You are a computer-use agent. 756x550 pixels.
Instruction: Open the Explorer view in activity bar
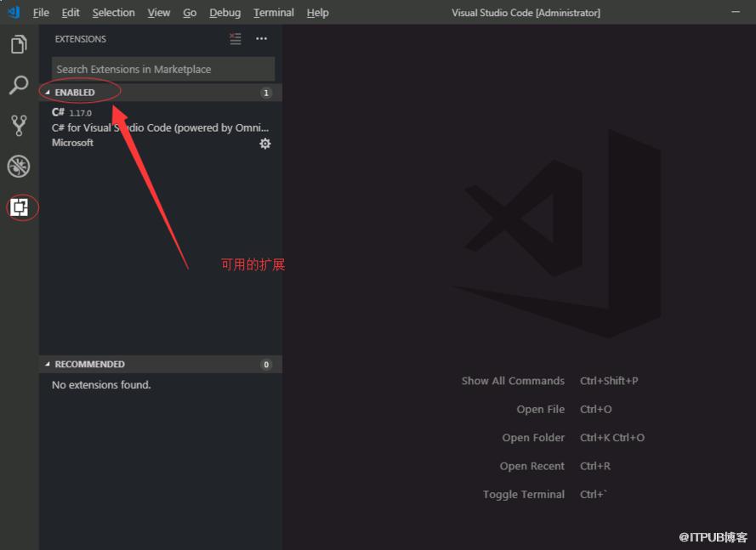pyautogui.click(x=19, y=44)
